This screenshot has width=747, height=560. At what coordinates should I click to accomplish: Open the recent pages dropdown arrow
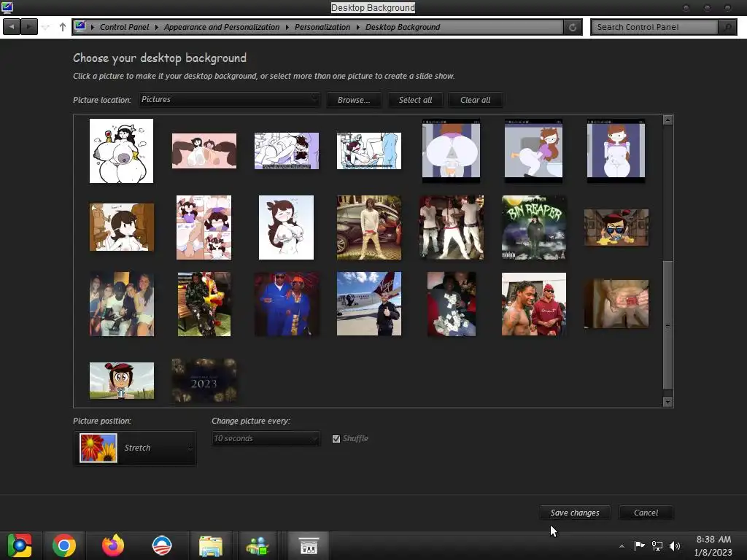[46, 27]
